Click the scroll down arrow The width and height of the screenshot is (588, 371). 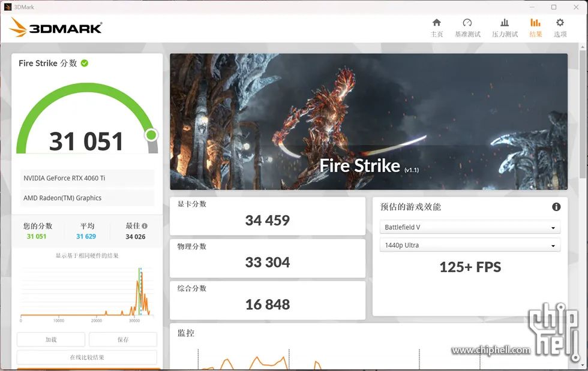pos(583,364)
